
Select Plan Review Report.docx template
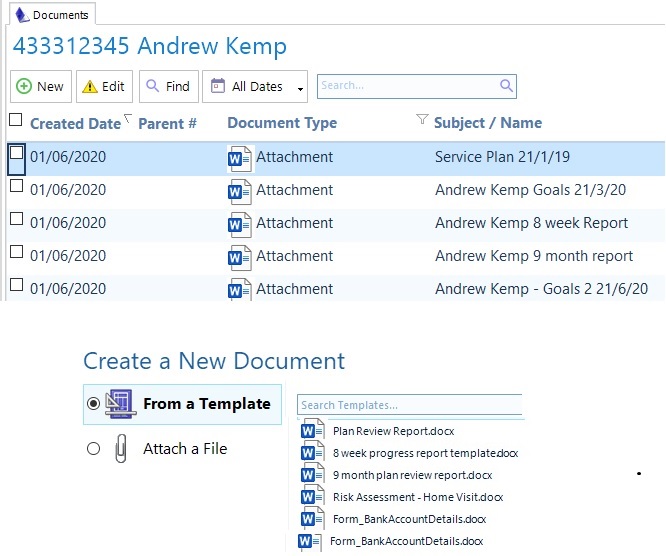click(393, 431)
